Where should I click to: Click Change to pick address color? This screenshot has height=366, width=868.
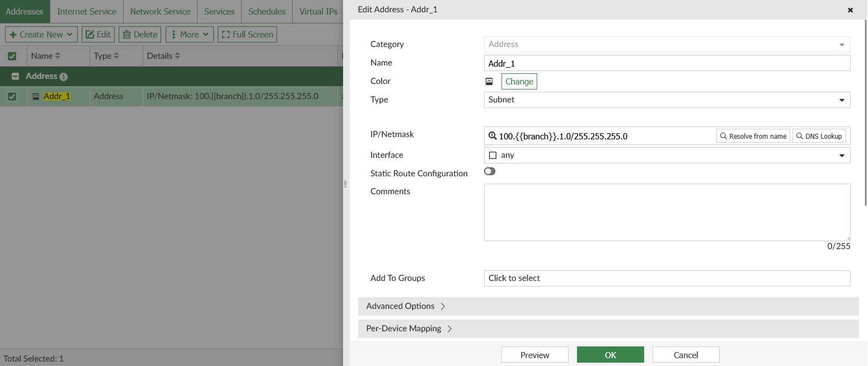point(519,81)
